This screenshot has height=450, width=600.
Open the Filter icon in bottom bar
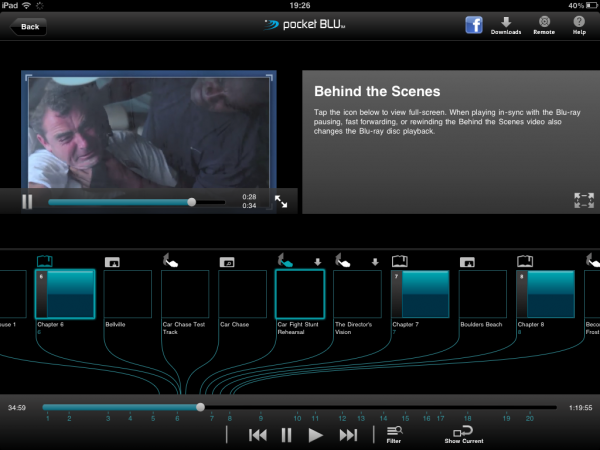[394, 433]
